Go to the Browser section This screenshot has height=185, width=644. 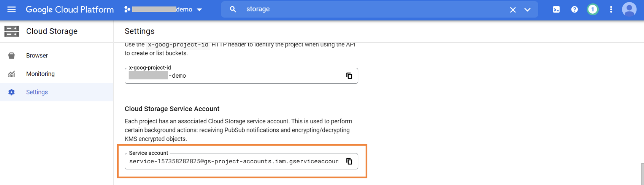(37, 56)
